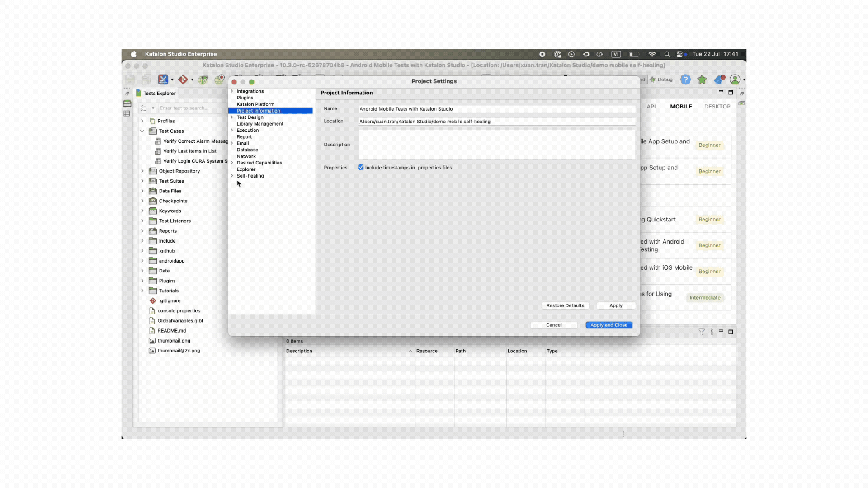The height and width of the screenshot is (488, 868).
Task: Expand the Integrations settings node
Action: 232,91
